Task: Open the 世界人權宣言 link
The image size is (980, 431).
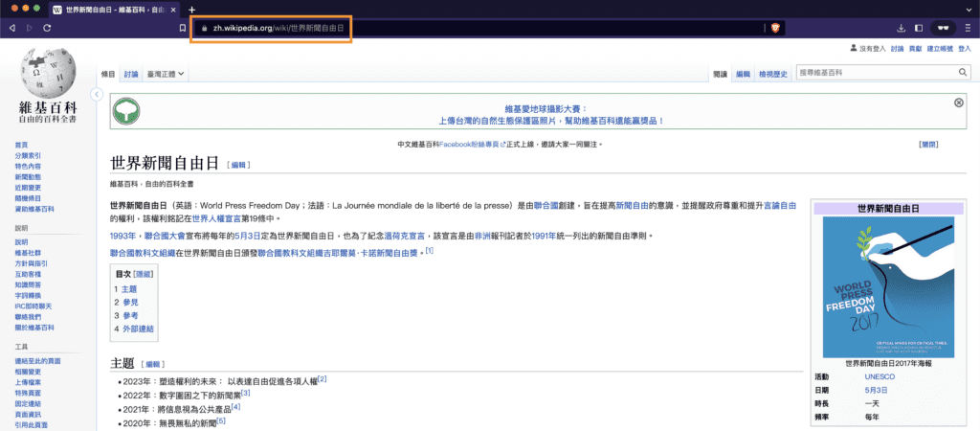Action: (216, 219)
